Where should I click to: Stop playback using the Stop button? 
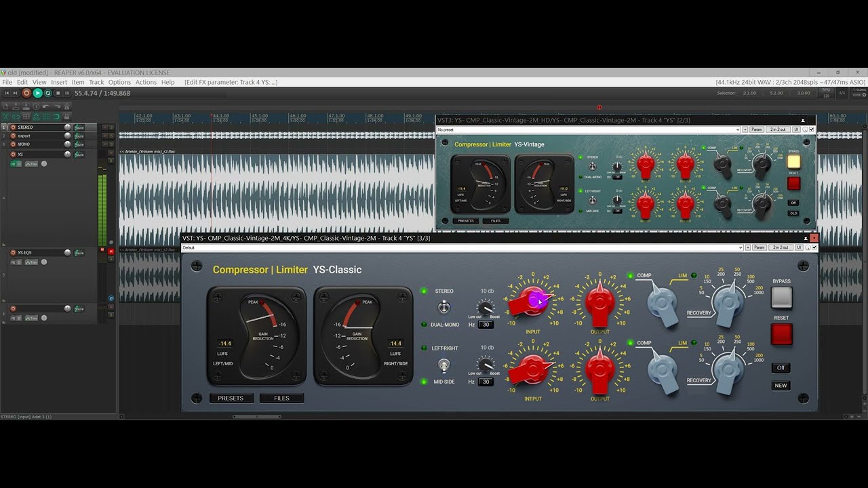58,93
